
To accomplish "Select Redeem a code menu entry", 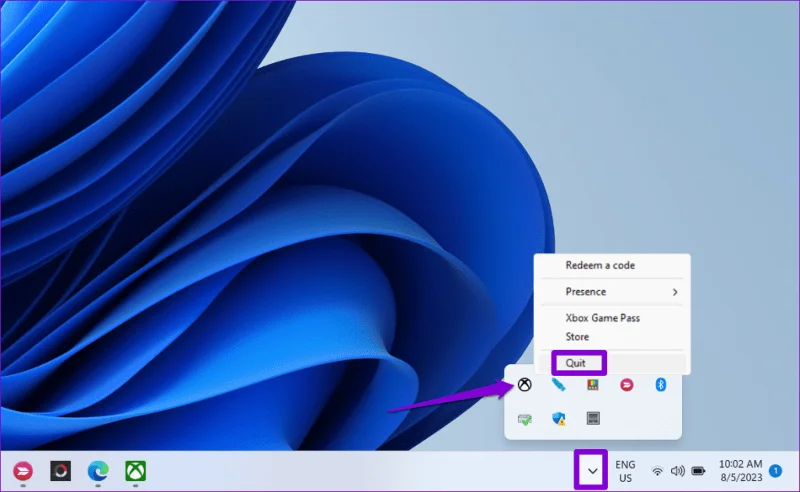I will coord(612,265).
